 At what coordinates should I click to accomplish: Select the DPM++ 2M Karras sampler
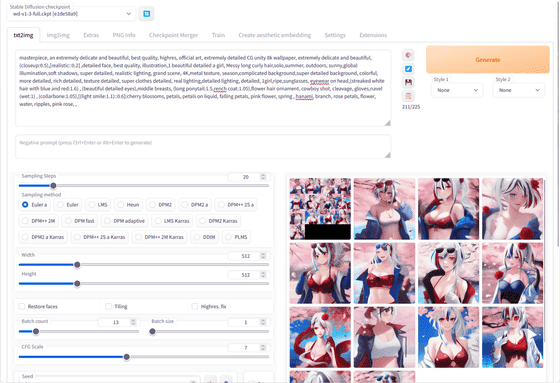click(159, 237)
